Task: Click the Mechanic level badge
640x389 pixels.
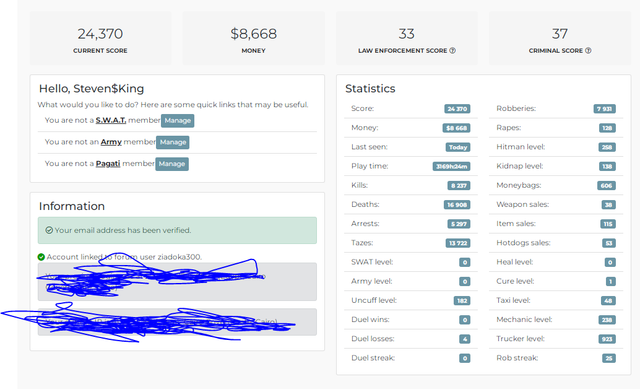Action: pos(607,320)
